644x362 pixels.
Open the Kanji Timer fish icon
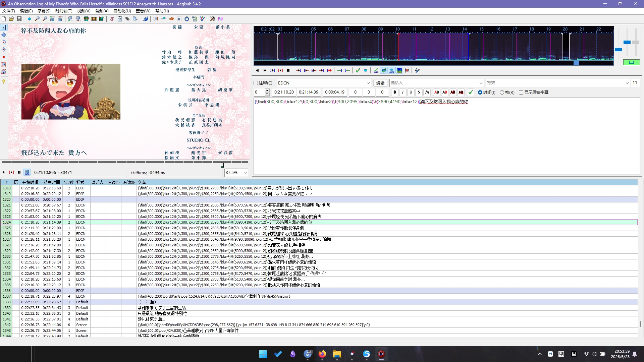click(x=171, y=19)
